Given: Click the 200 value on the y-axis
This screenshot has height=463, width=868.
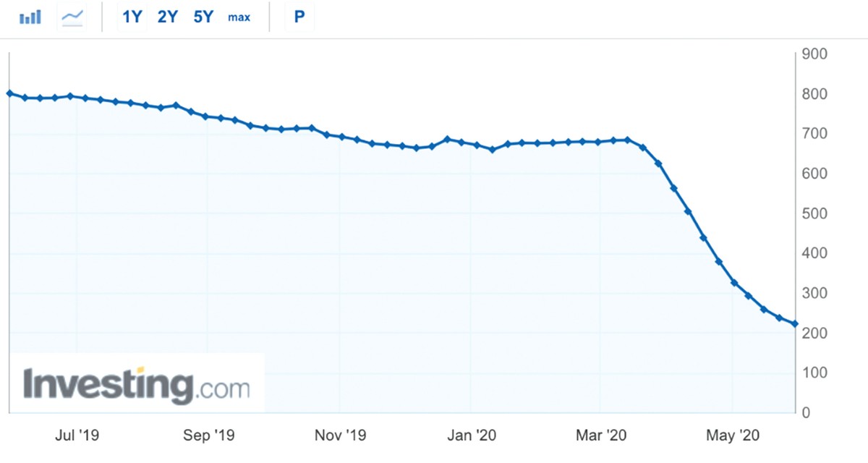Looking at the screenshot, I should click(x=815, y=334).
